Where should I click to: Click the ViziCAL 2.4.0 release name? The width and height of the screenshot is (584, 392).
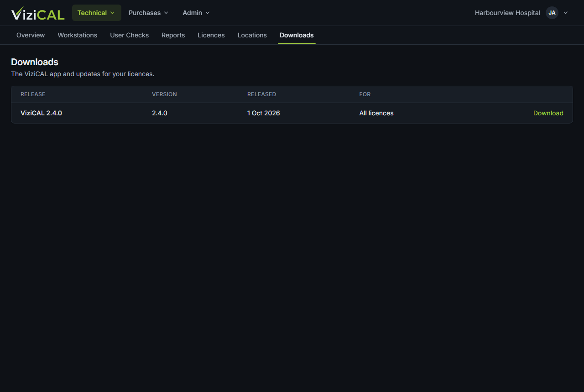click(41, 113)
